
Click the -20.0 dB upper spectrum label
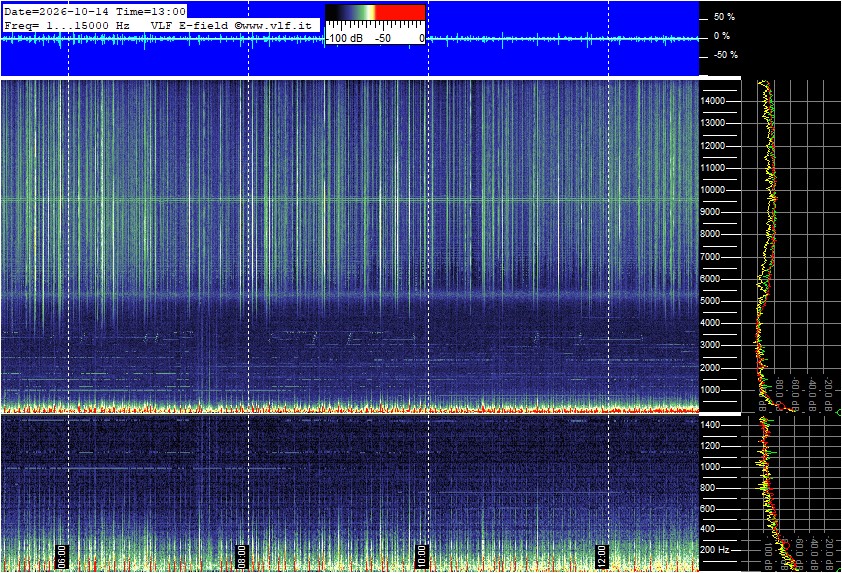[828, 393]
